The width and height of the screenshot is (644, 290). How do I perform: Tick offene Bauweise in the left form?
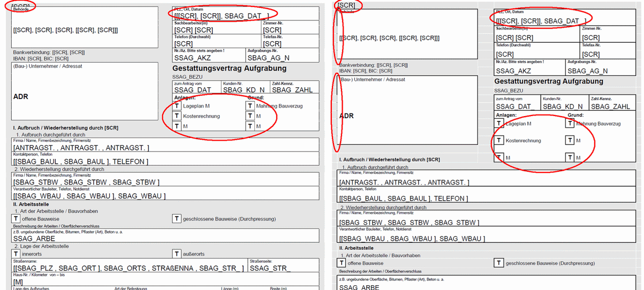tap(16, 218)
